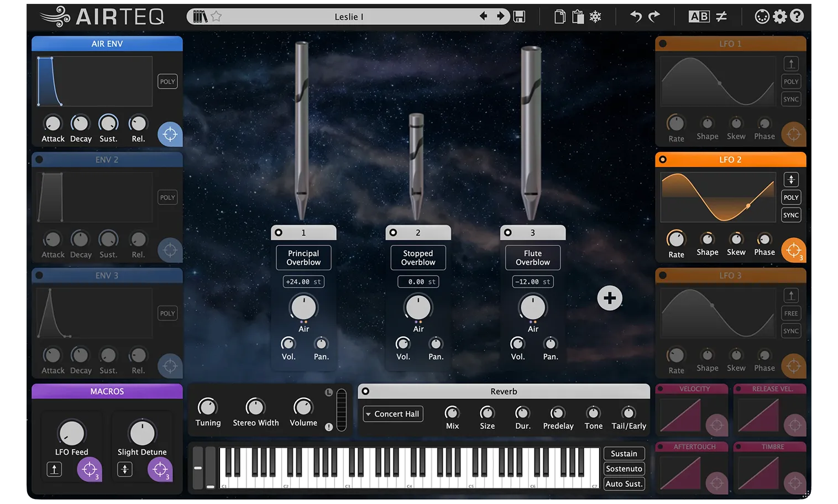Adjust the Reverb Mix knob
Viewport: 838px width, 504px height.
[x=452, y=413]
